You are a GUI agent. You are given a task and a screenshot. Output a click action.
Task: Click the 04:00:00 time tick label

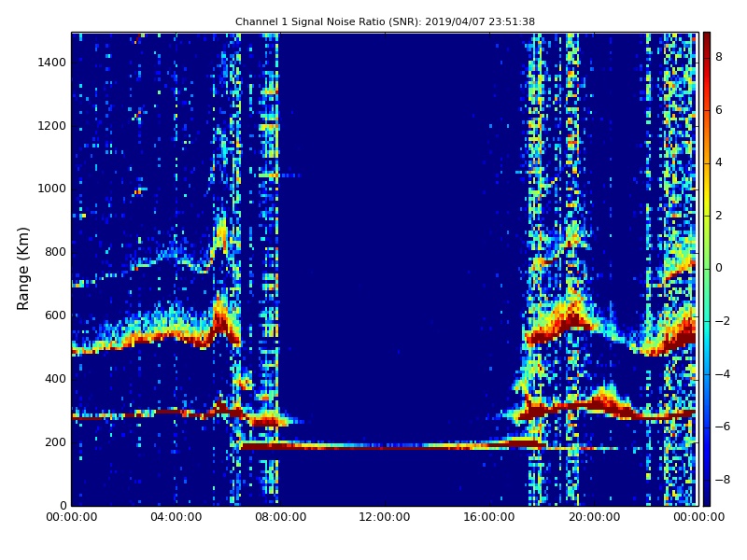[x=176, y=517]
